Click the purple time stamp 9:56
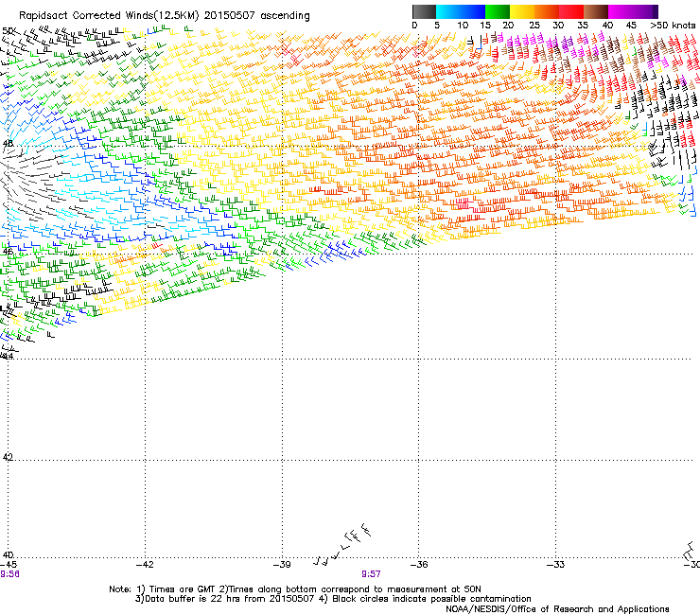The image size is (700, 615). tap(9, 574)
